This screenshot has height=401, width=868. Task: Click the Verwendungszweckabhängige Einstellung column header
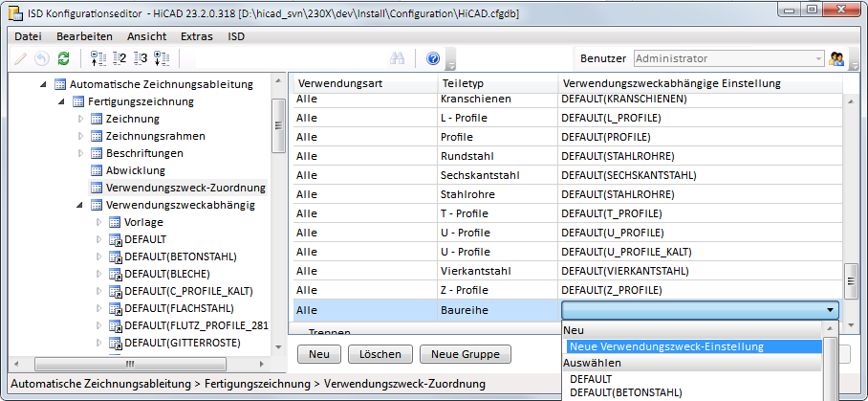pos(701,83)
